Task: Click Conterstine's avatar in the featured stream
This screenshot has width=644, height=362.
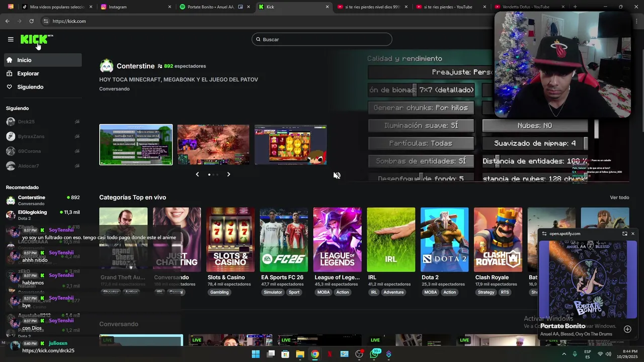Action: [x=107, y=66]
